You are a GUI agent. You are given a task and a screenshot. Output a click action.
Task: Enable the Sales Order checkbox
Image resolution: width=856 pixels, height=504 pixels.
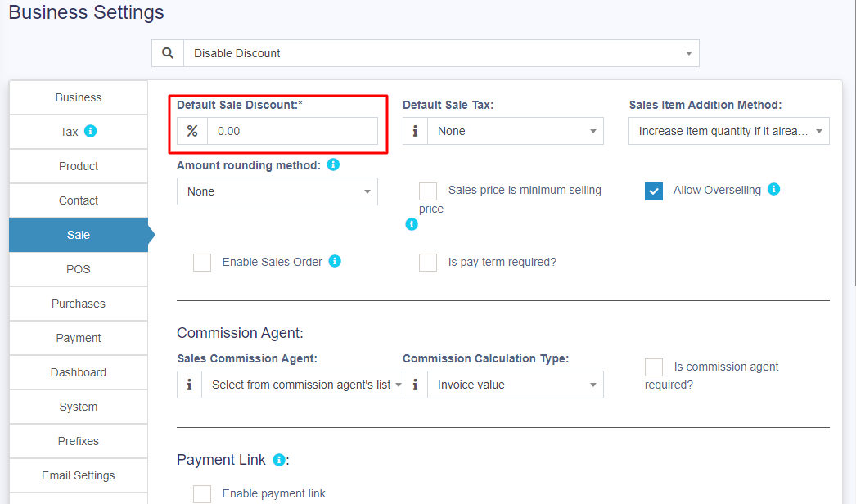pyautogui.click(x=202, y=263)
